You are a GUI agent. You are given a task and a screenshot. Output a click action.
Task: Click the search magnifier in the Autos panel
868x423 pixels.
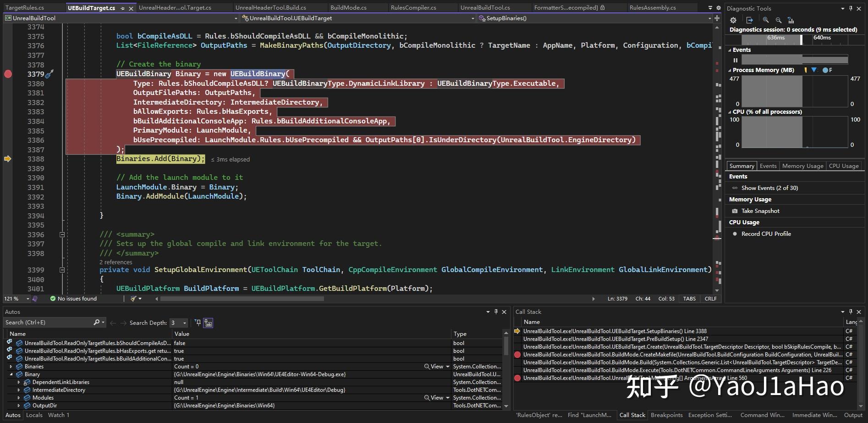[97, 322]
